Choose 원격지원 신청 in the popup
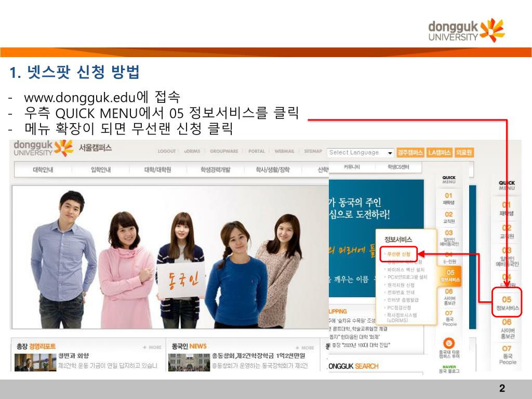This screenshot has width=532, height=399. coord(401,285)
